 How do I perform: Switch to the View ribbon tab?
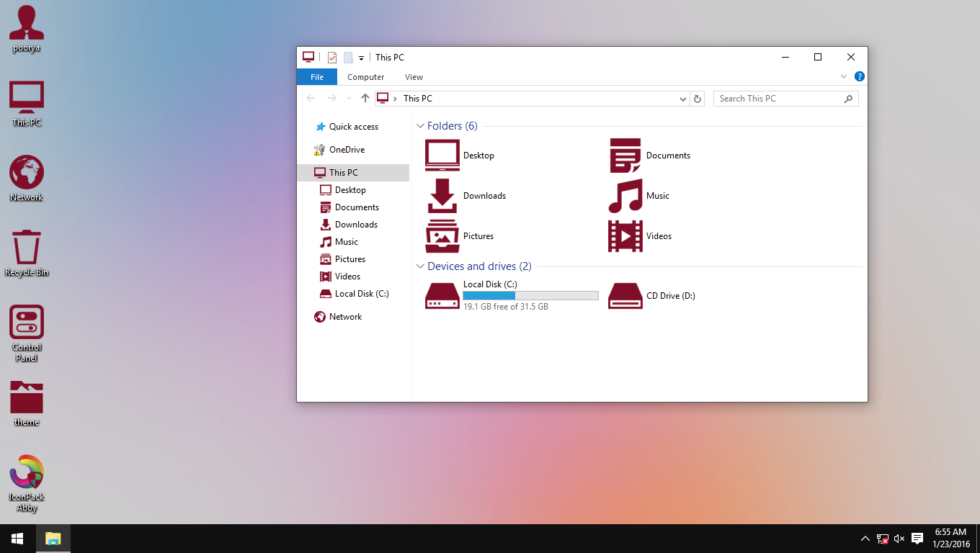[x=414, y=77]
